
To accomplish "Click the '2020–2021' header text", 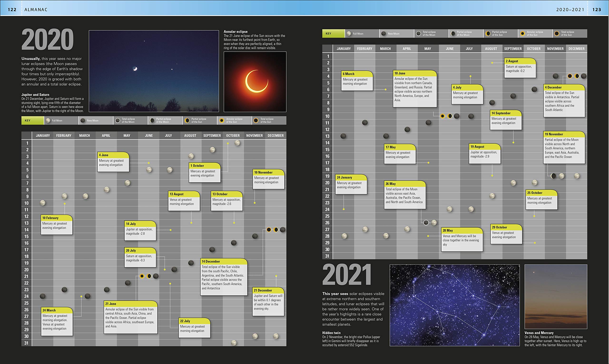I will click(x=570, y=10).
